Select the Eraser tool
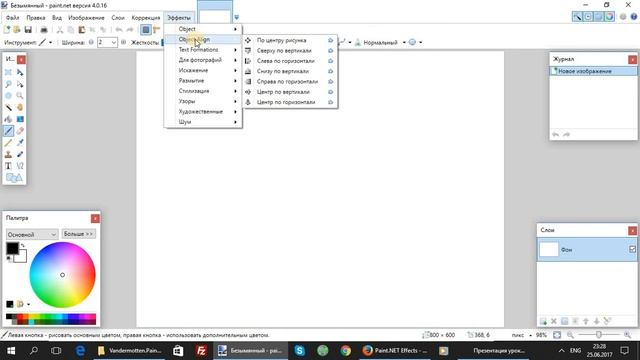The image size is (640, 360). click(20, 131)
